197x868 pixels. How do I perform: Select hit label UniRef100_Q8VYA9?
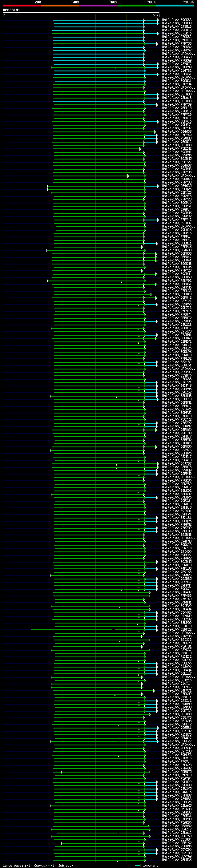pos(177,857)
